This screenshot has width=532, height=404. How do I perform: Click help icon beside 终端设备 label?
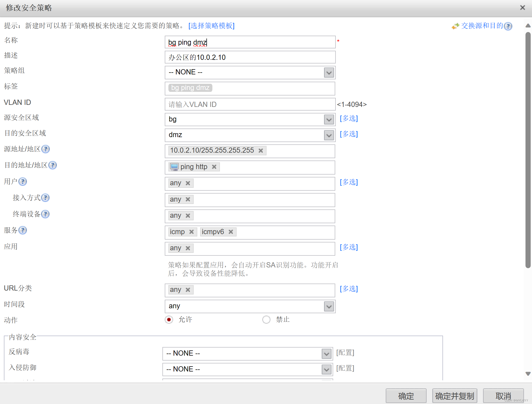coord(46,214)
